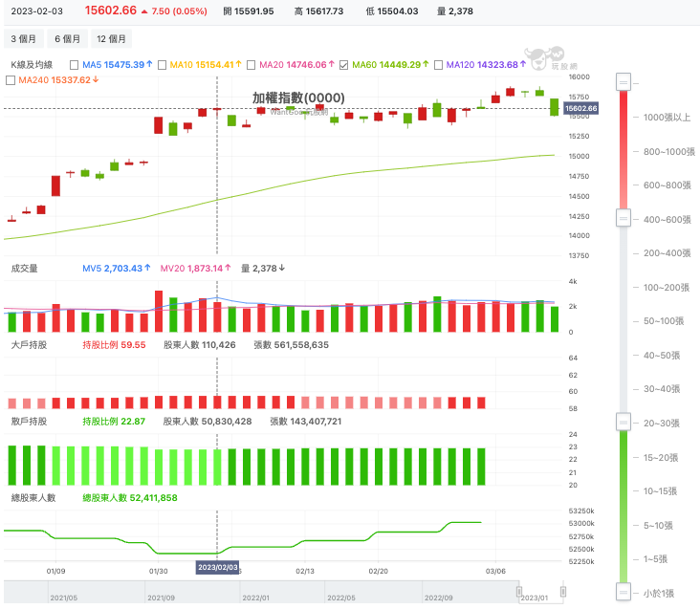Enable the MA10 moving average checkbox
700x609 pixels.
pyautogui.click(x=162, y=65)
